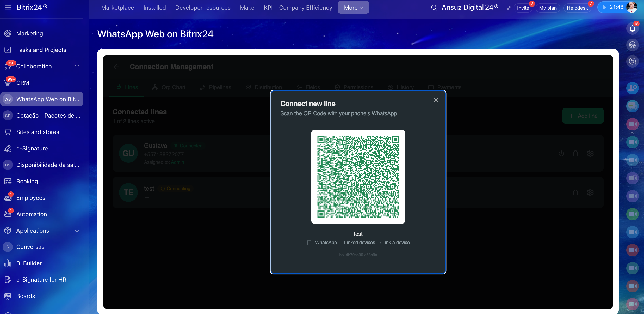Viewport: 644px width, 314px height.
Task: Click the My plan button
Action: click(548, 8)
